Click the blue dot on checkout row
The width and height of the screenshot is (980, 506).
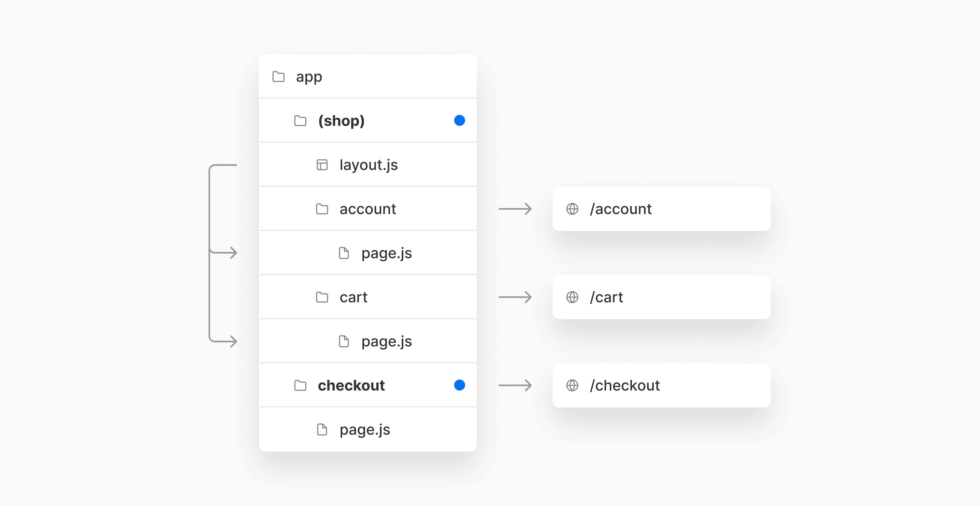pos(459,385)
